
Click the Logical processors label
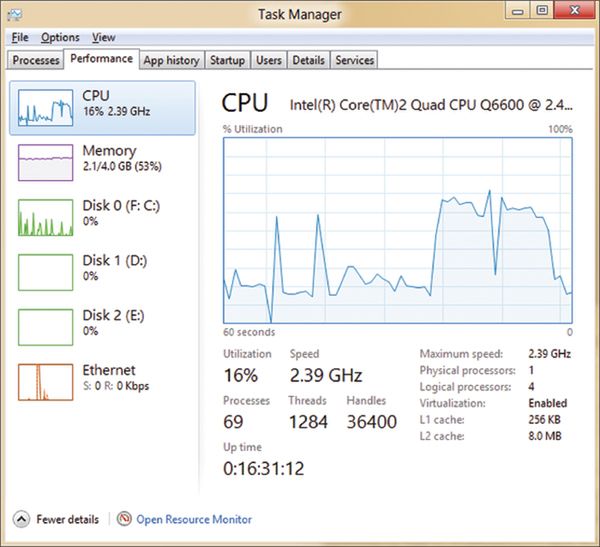(x=465, y=387)
